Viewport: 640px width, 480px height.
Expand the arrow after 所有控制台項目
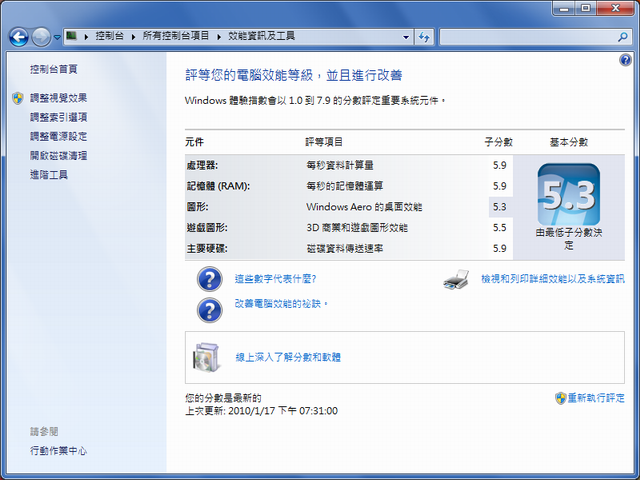pos(219,36)
